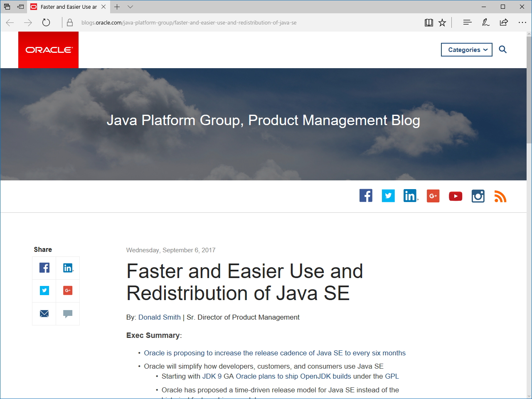The height and width of the screenshot is (399, 532).
Task: Open the site search magnifier icon
Action: 503,49
